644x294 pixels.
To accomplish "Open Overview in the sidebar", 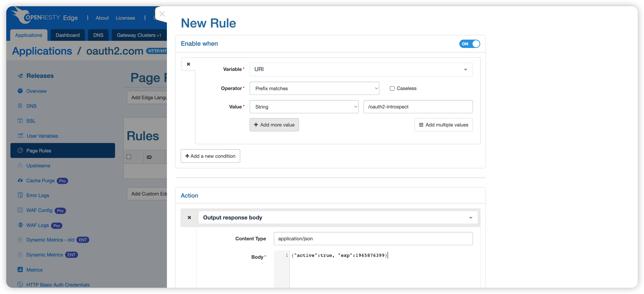I will [37, 91].
